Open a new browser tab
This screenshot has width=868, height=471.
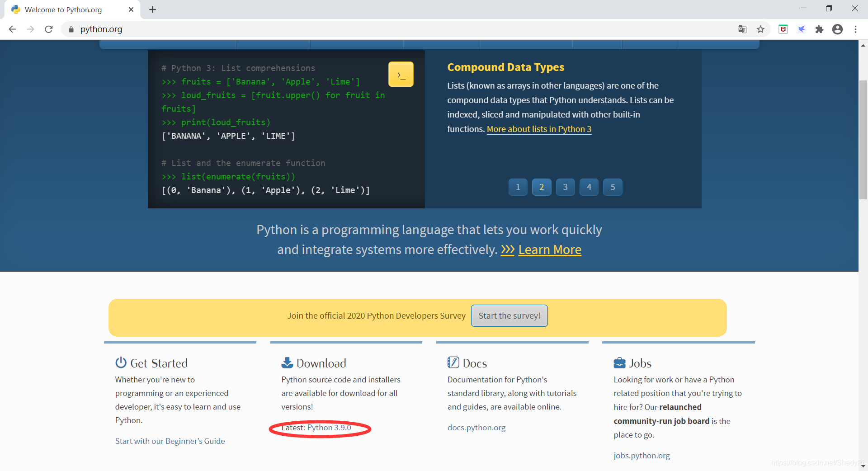(x=152, y=9)
